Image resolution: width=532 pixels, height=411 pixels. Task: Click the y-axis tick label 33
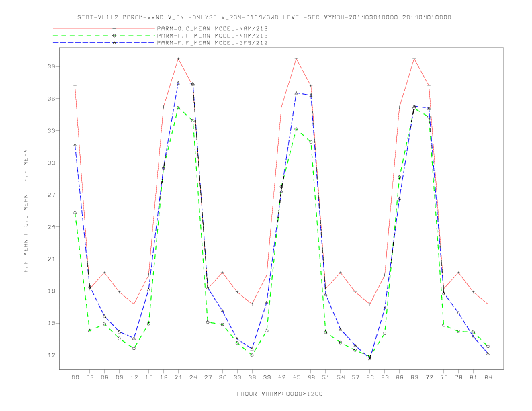tap(51, 130)
